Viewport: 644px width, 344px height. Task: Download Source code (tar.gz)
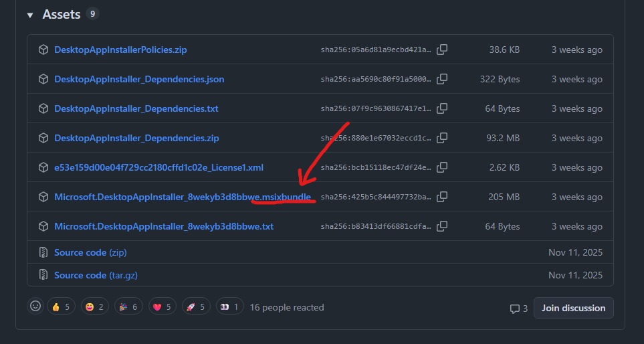pyautogui.click(x=96, y=275)
